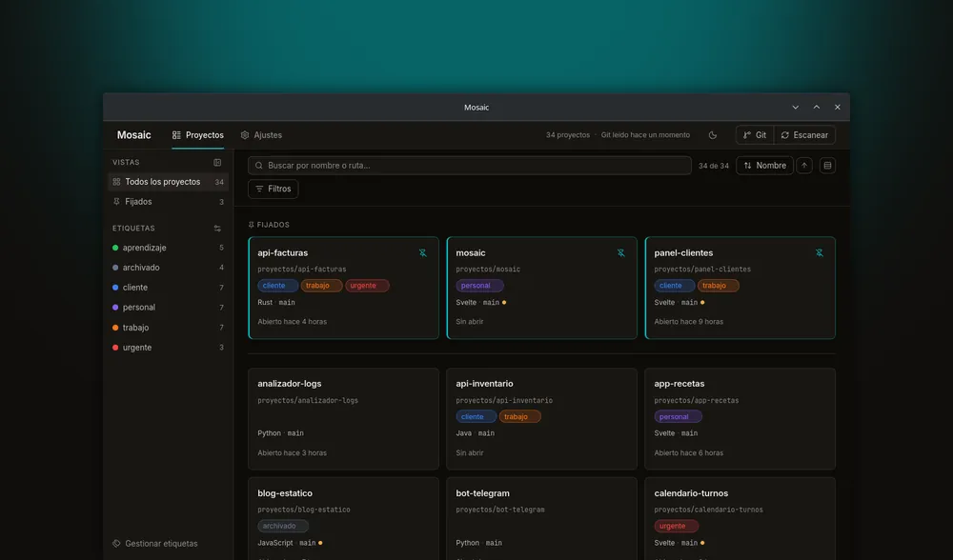Switch to list layout view icon
953x560 pixels.
pos(827,165)
